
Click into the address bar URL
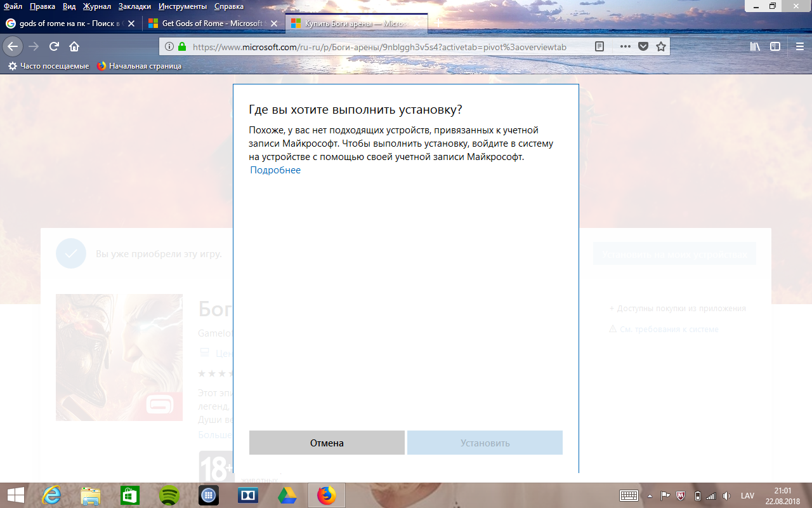tap(379, 46)
